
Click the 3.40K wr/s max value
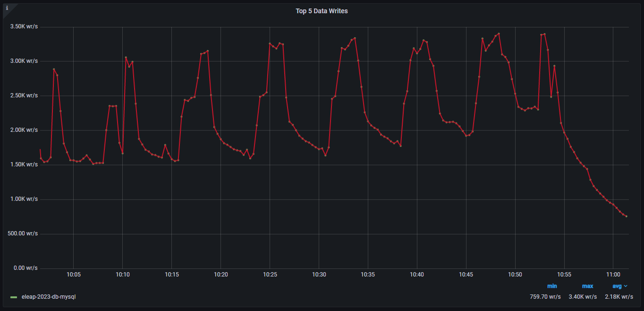pos(583,297)
